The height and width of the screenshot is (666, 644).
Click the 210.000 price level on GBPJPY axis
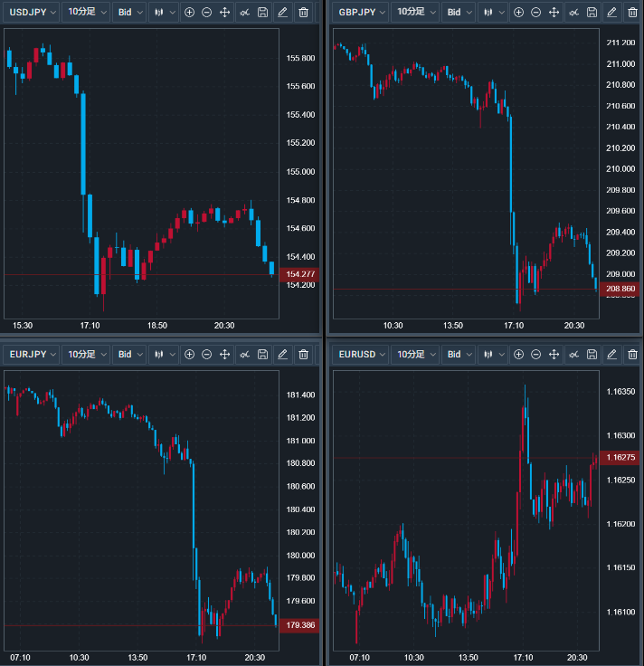pos(620,169)
